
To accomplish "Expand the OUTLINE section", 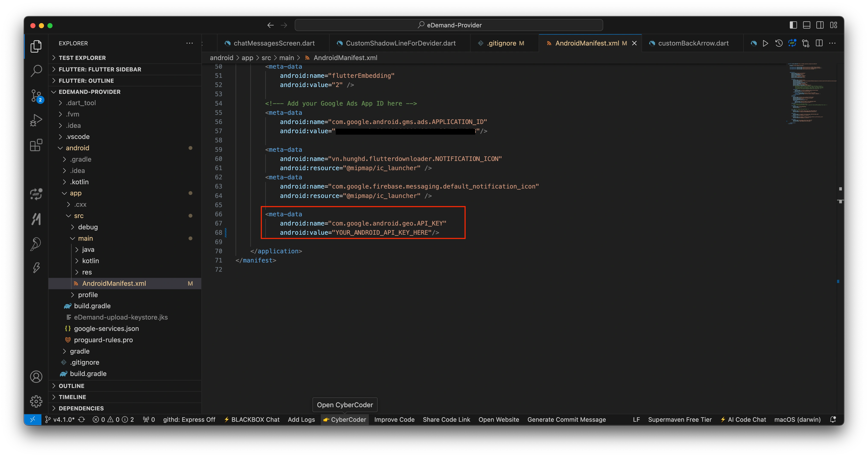I will [x=71, y=385].
